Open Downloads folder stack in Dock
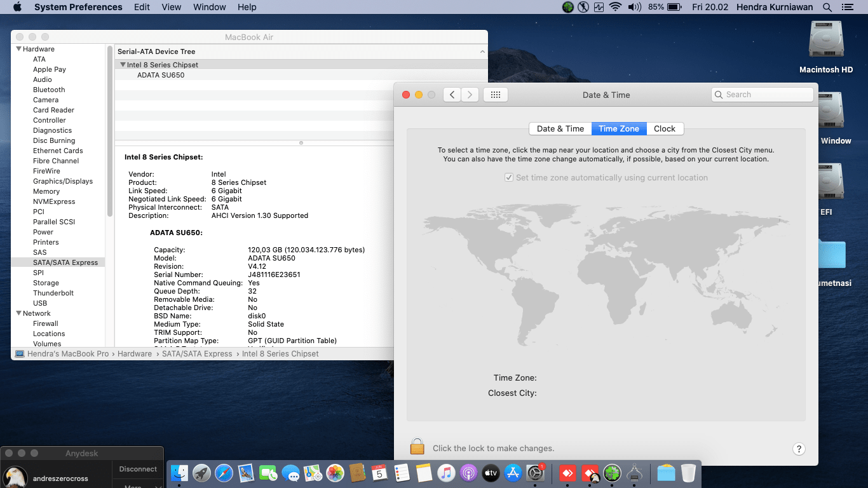 tap(666, 473)
